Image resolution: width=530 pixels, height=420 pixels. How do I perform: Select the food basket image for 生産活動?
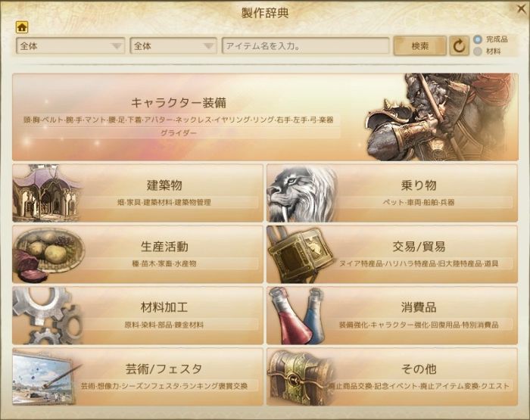(48, 254)
